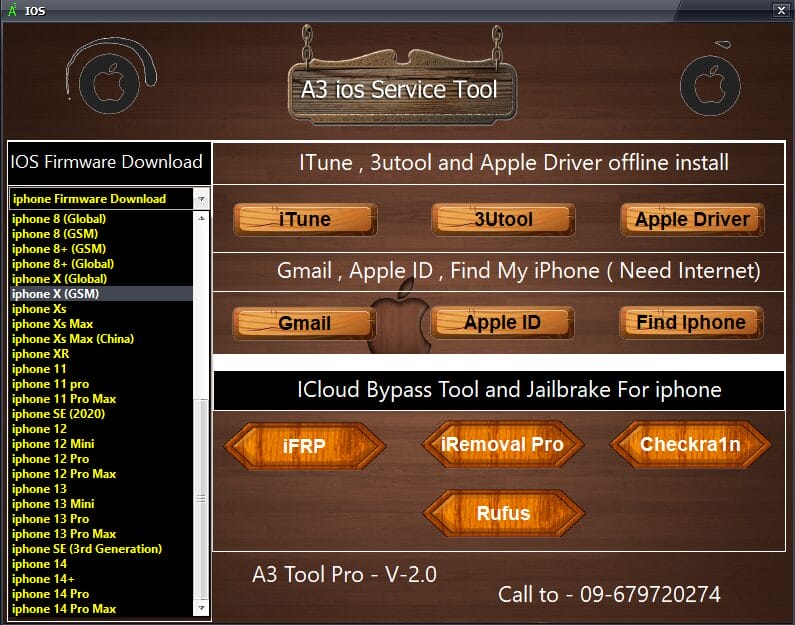Viewport: 795px width, 625px height.
Task: Click the Call to 09-679720274 text
Action: [x=609, y=595]
